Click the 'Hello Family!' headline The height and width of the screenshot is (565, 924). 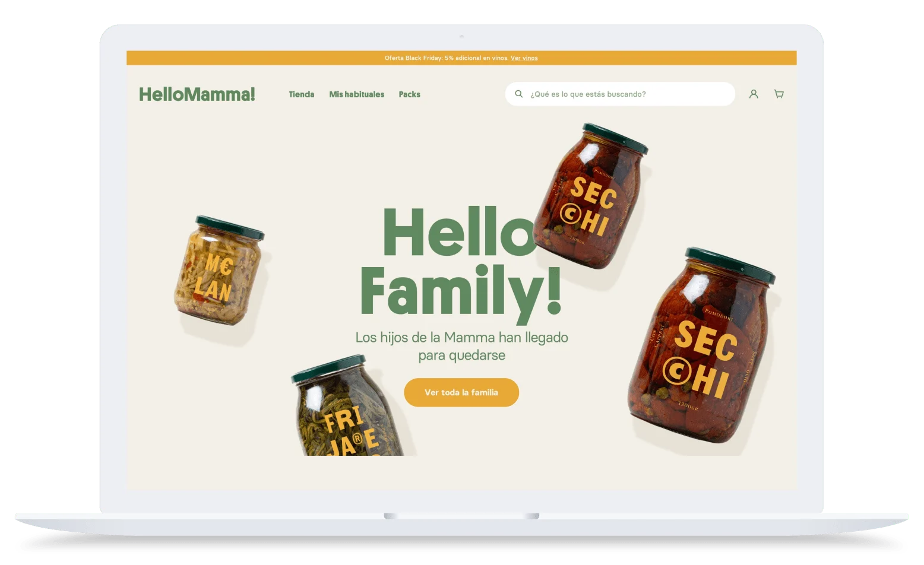tap(461, 261)
